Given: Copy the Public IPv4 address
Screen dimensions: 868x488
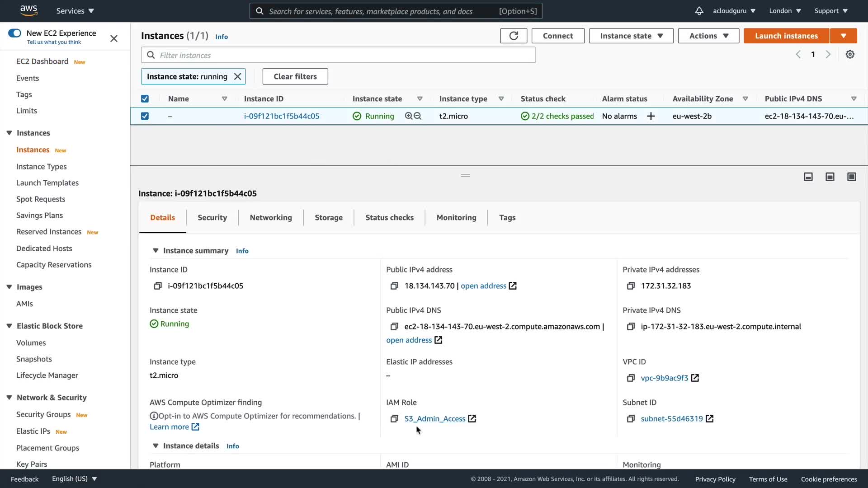Looking at the screenshot, I should tap(394, 286).
